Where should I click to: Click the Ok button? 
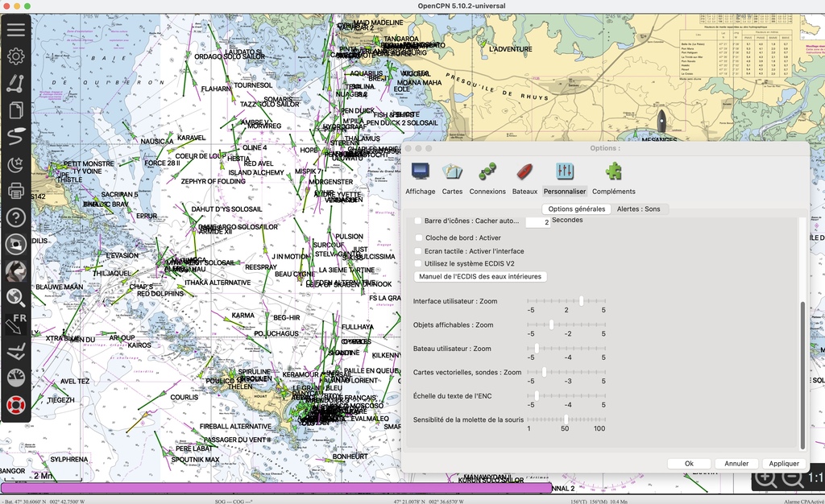click(689, 464)
